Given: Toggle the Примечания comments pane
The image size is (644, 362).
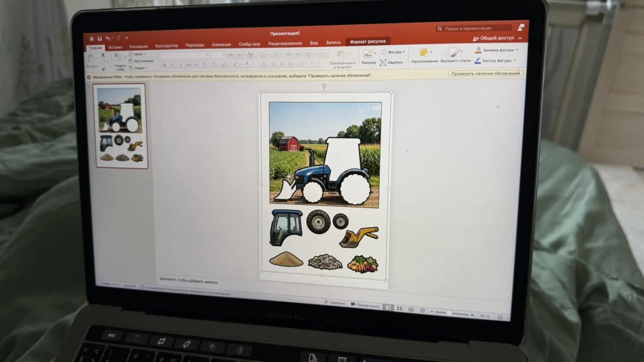Looking at the screenshot, I should point(365,305).
